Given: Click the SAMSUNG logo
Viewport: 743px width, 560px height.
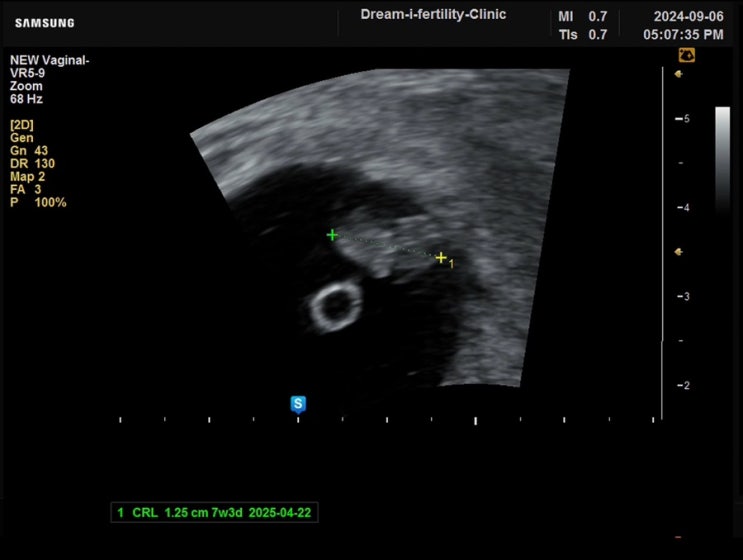Looking at the screenshot, I should 45,23.
